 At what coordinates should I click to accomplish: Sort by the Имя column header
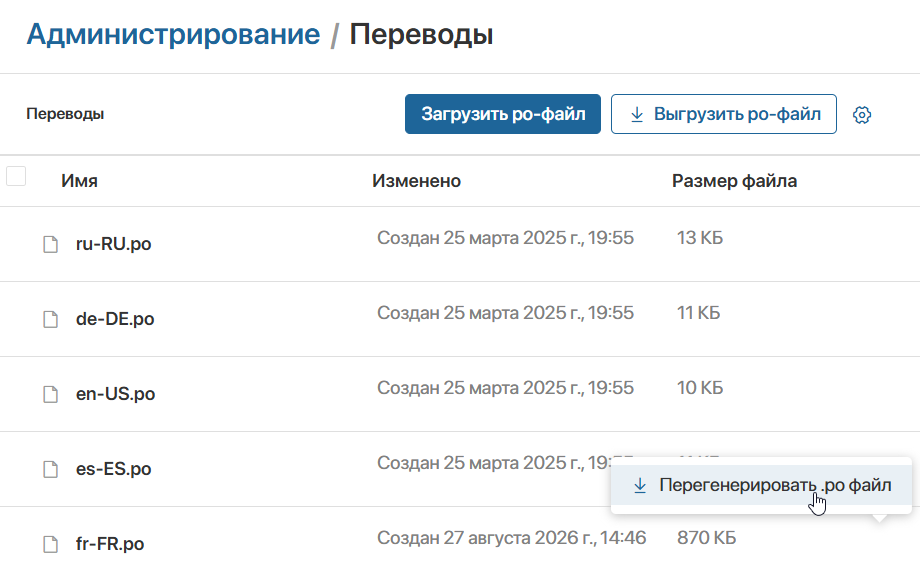pyautogui.click(x=79, y=181)
